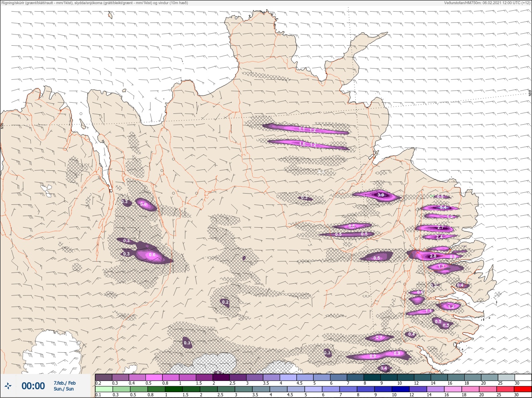Screen dimensions: 532x398
Task: Pick the pale green 0.1–0.3 rain legend swatch
Action: pyautogui.click(x=104, y=389)
